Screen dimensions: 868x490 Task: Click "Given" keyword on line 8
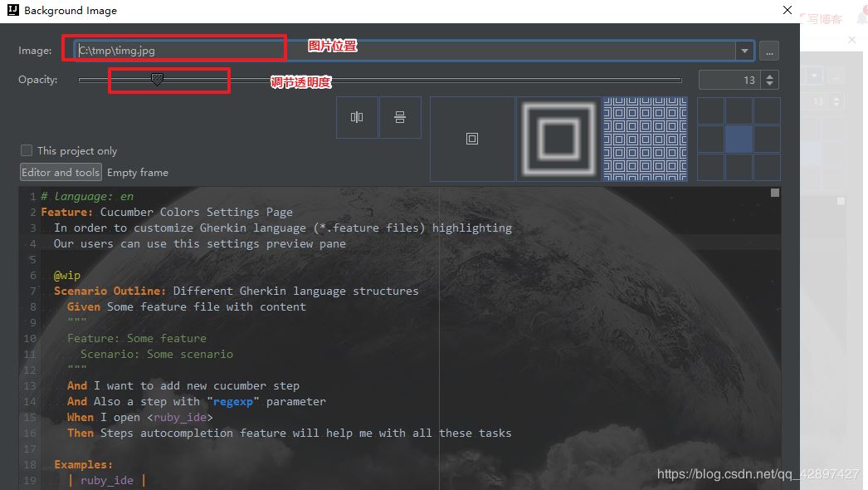coord(84,307)
